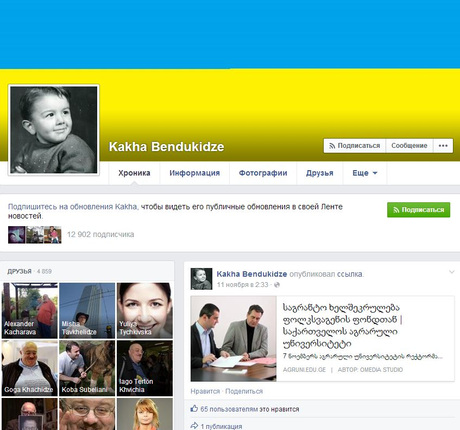
Task: Open the post options chevron
Action: click(x=451, y=272)
